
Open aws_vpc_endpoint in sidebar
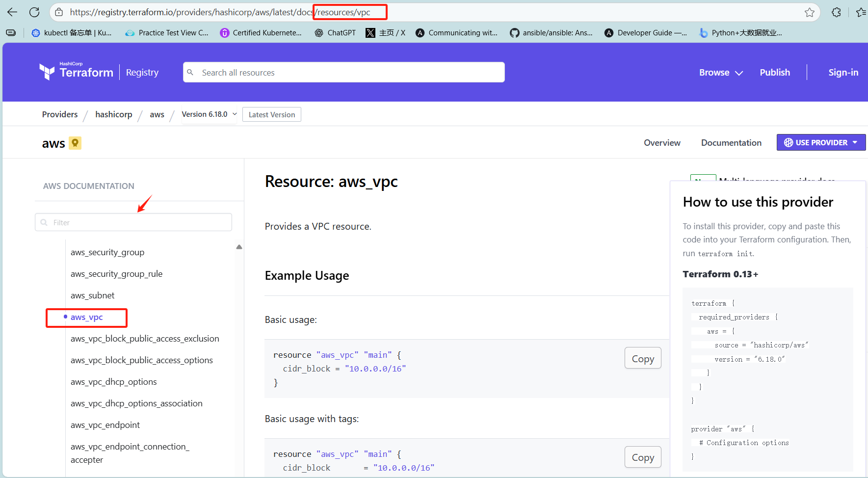click(x=105, y=425)
